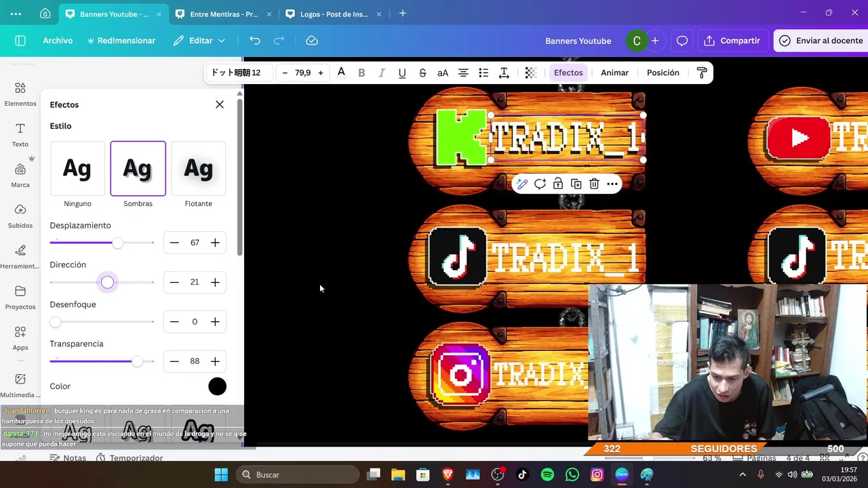868x488 pixels.
Task: Add collaborator with plus button
Action: [x=655, y=41]
